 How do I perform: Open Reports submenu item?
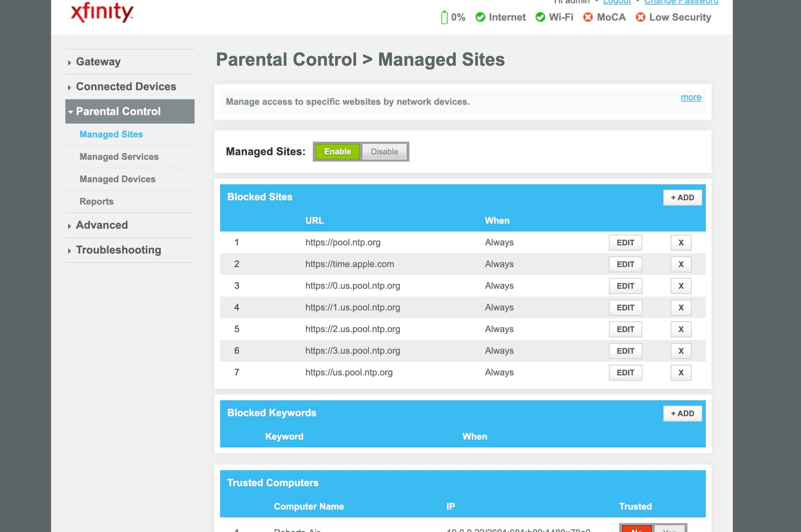coord(96,202)
